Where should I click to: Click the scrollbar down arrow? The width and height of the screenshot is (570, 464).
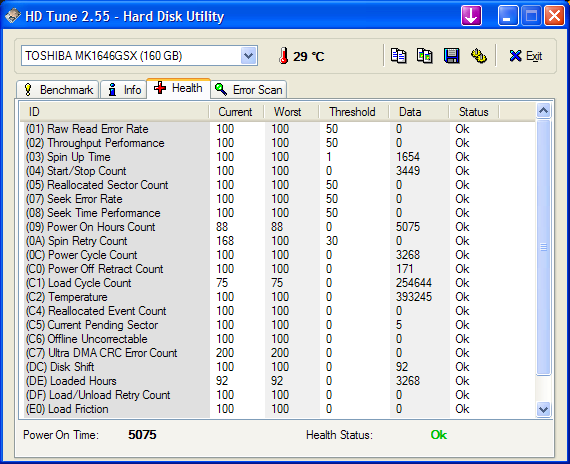click(543, 409)
